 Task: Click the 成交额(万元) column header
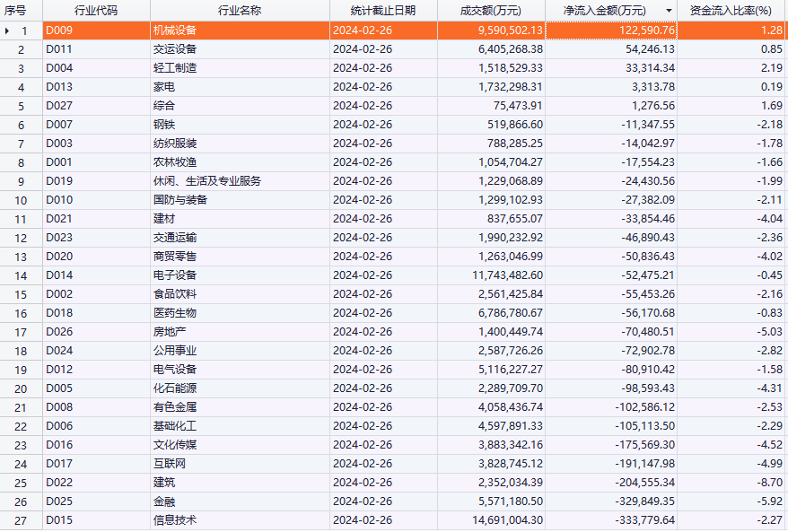point(490,11)
